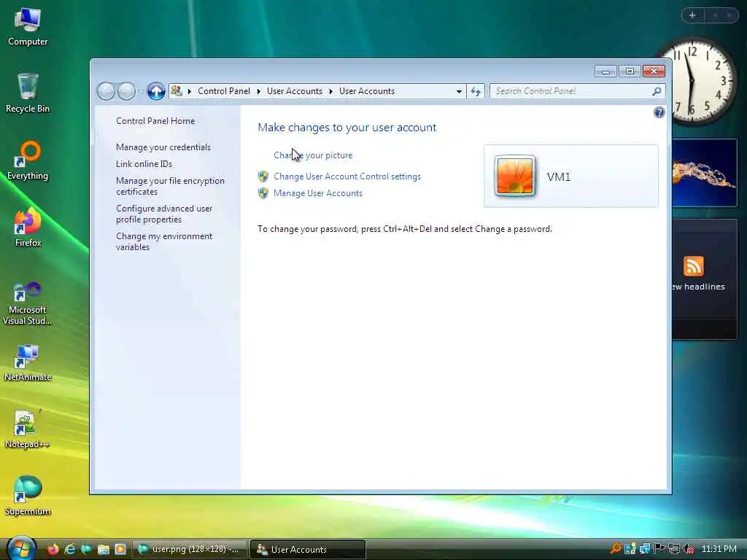Click the Refresh button beside address bar
Screen dimensions: 747x560
(476, 91)
